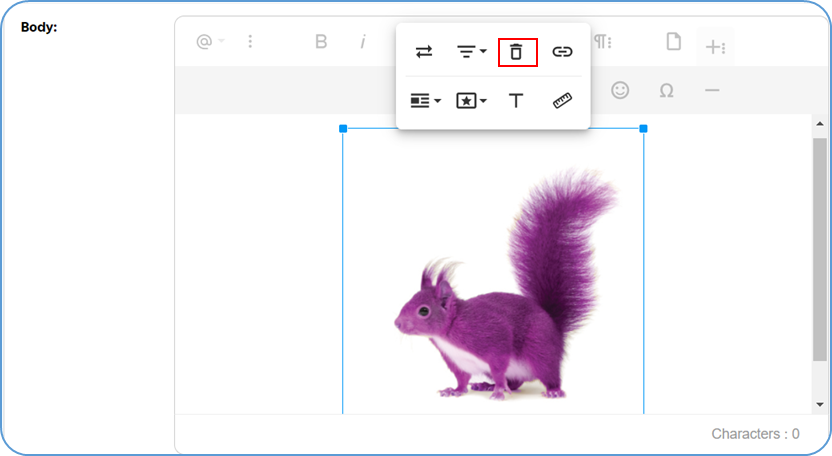Open the image Display dropdown
The width and height of the screenshot is (832, 456).
tap(425, 101)
